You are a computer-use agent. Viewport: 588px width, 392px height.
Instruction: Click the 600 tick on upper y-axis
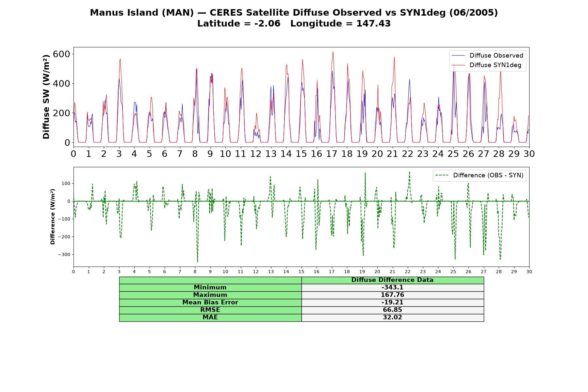coord(61,54)
